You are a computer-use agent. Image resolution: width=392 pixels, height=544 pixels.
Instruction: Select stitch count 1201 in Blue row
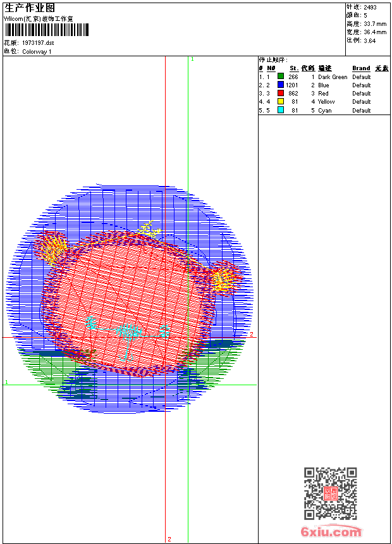(291, 85)
